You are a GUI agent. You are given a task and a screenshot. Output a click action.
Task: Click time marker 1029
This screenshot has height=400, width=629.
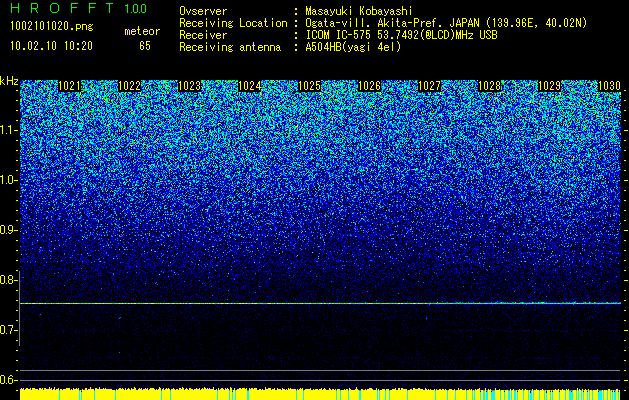[550, 86]
